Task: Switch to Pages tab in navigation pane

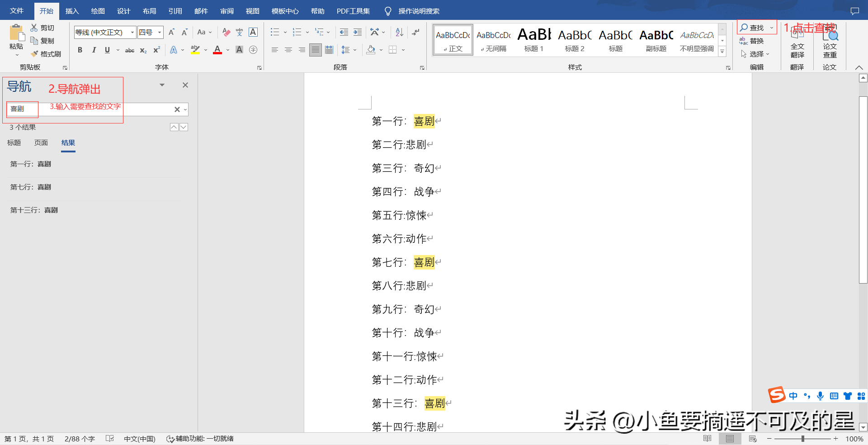Action: [x=41, y=143]
